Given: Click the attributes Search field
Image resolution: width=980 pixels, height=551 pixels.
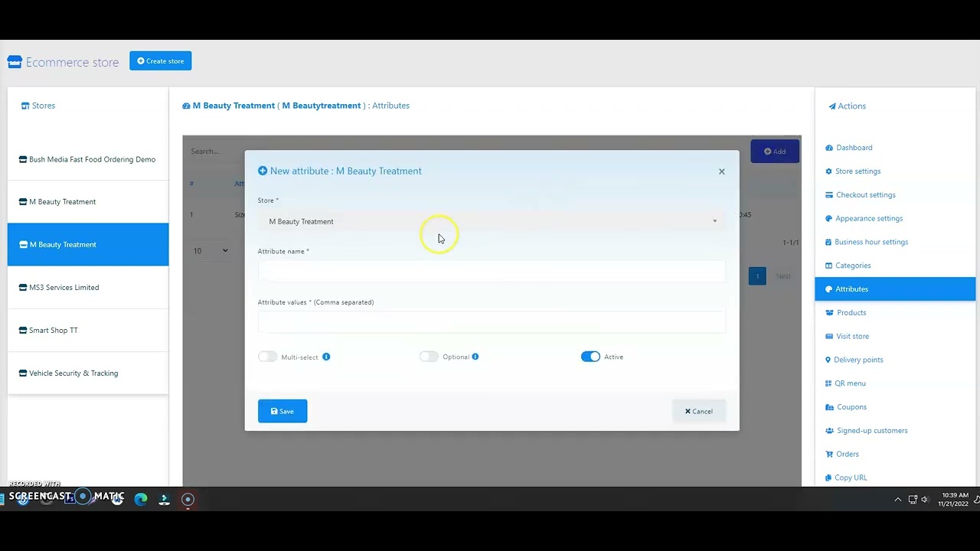Looking at the screenshot, I should [x=217, y=152].
